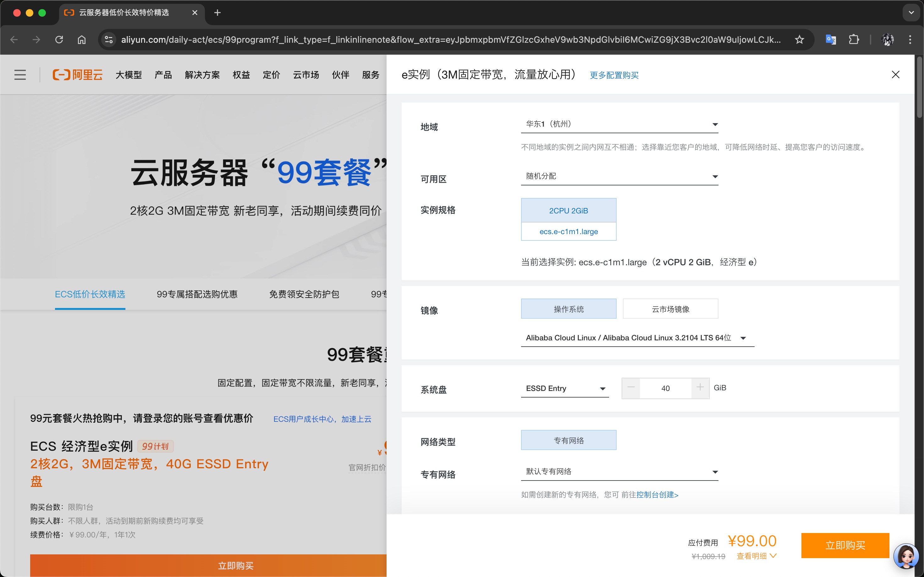Screen dimensions: 924x577
Task: Choose the 云市场镜像 image option
Action: (670, 309)
